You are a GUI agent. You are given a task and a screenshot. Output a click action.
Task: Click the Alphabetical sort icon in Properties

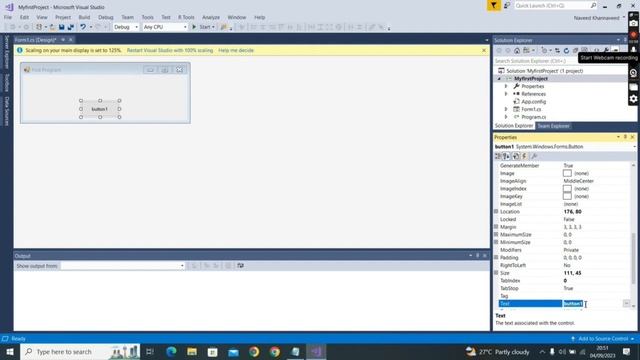click(506, 156)
